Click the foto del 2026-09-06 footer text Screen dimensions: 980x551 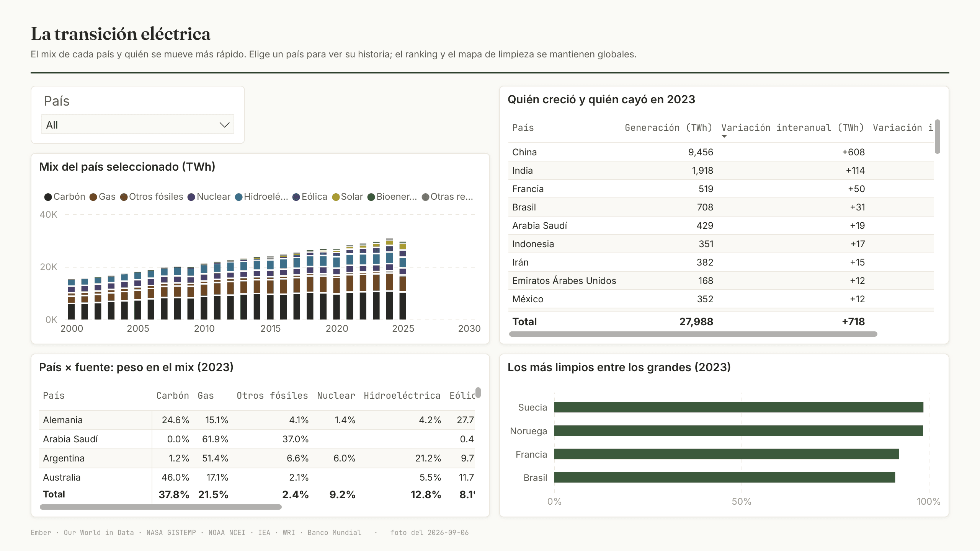[430, 533]
